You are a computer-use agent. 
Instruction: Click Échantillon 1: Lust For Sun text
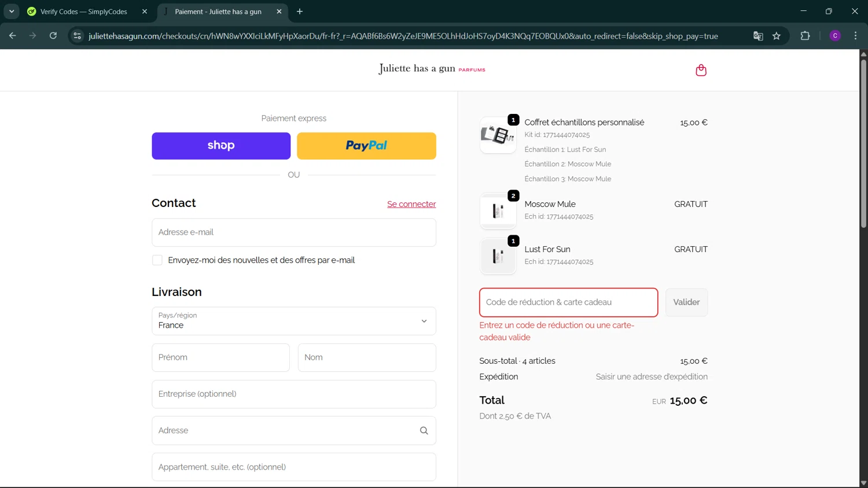[x=565, y=149]
